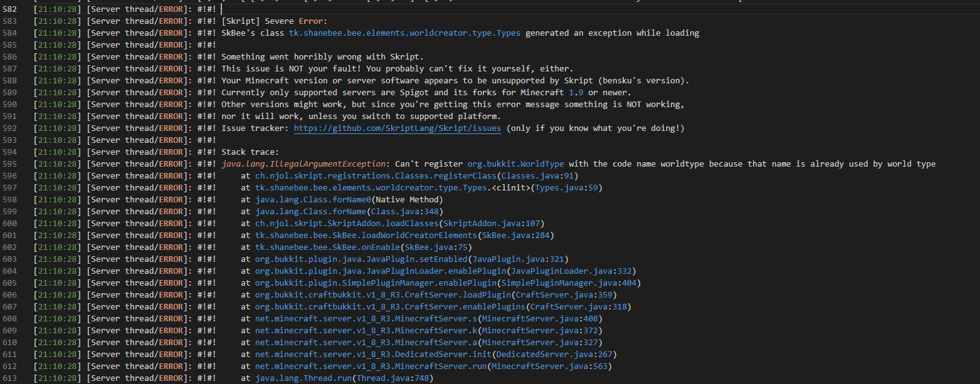Click JavaPluginLoader.enablePlugin stack frame
This screenshot has height=384, width=980.
click(x=438, y=271)
